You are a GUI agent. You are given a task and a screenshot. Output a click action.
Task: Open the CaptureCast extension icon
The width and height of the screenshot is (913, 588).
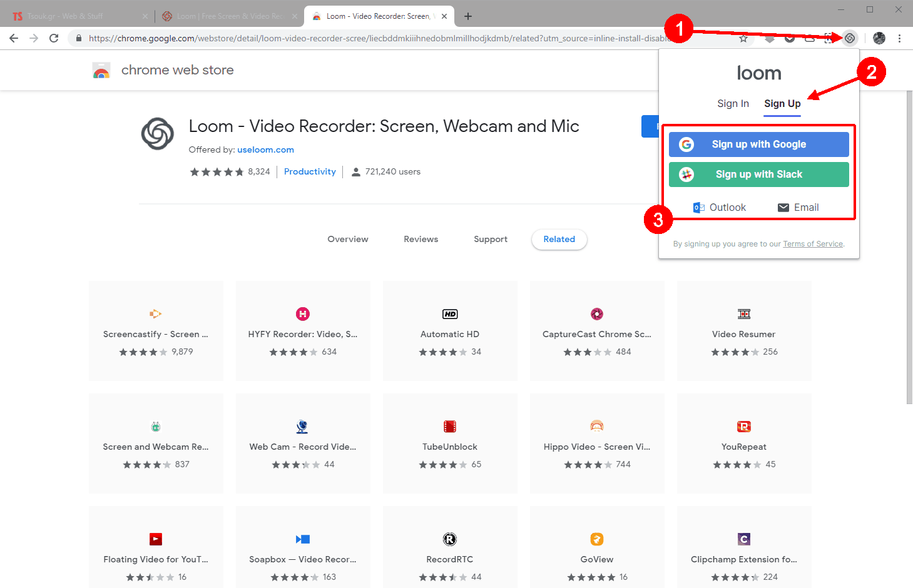pos(597,314)
